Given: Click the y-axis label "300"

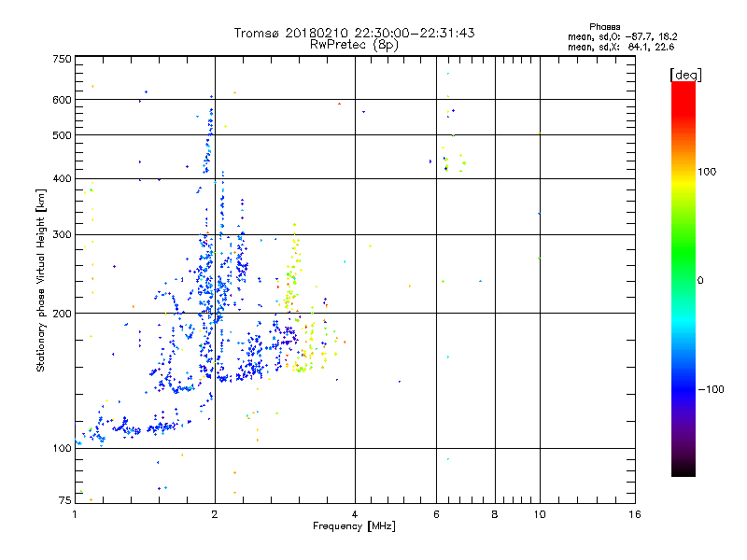Looking at the screenshot, I should pyautogui.click(x=62, y=235).
